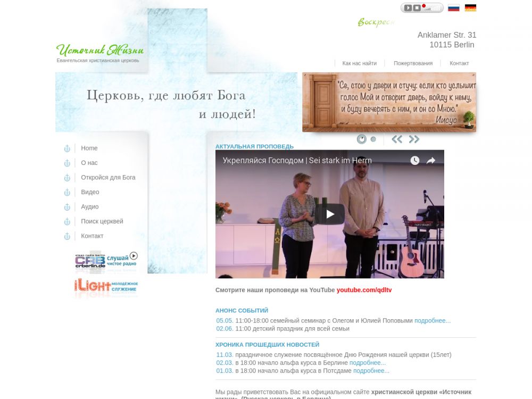Image resolution: width=532 pixels, height=399 pixels.
Task: Stop the audio player stream
Action: pos(417,8)
